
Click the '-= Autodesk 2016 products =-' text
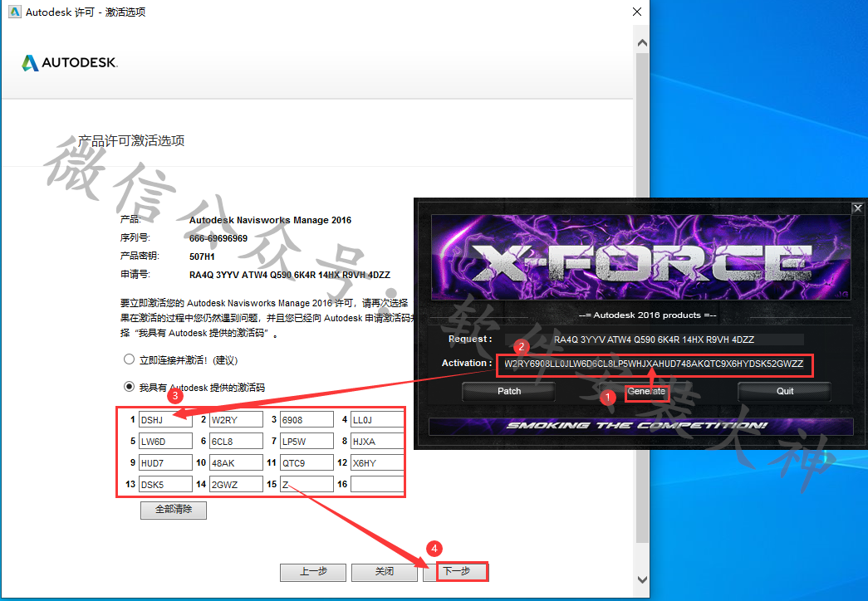click(x=647, y=315)
